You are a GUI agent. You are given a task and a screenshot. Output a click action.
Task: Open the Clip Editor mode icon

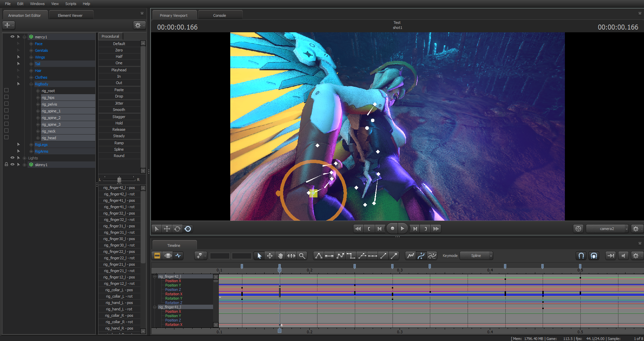point(157,256)
